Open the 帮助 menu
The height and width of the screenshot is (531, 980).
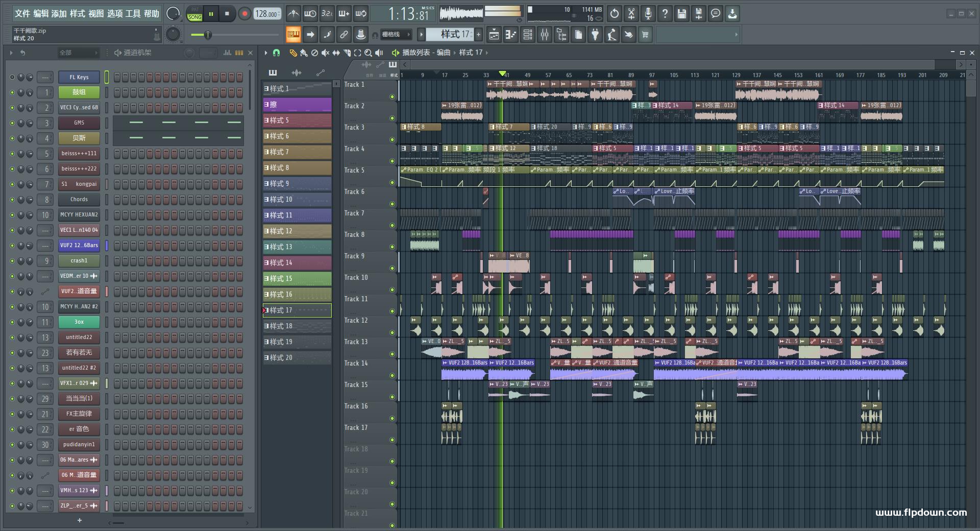tap(152, 14)
